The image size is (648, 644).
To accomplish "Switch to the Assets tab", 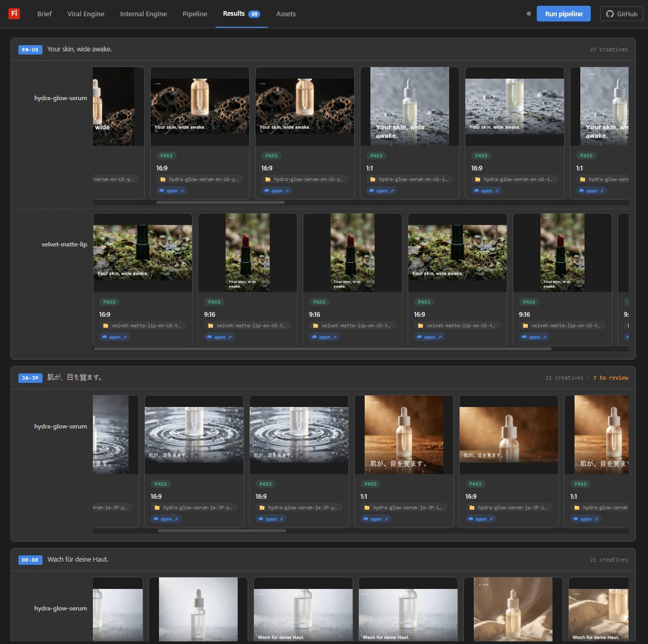I will pos(286,14).
